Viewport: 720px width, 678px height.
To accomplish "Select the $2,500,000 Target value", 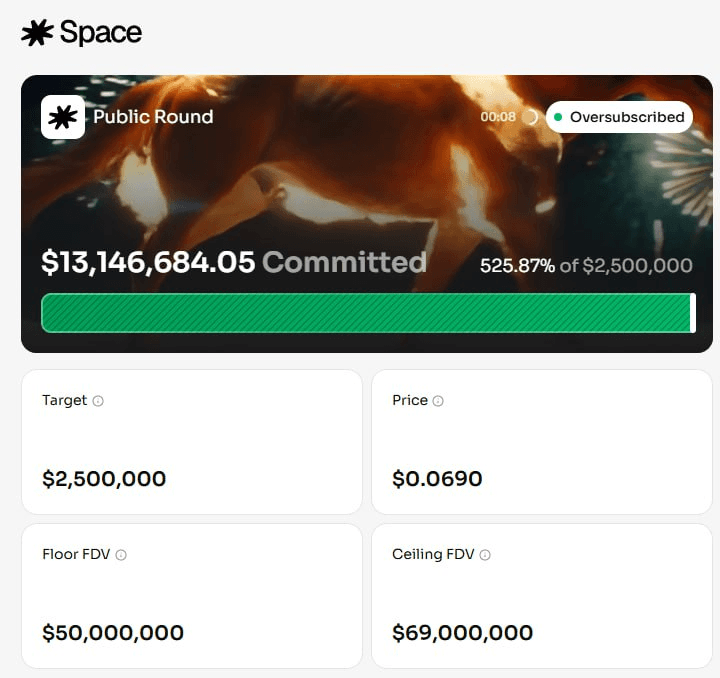I will point(104,479).
